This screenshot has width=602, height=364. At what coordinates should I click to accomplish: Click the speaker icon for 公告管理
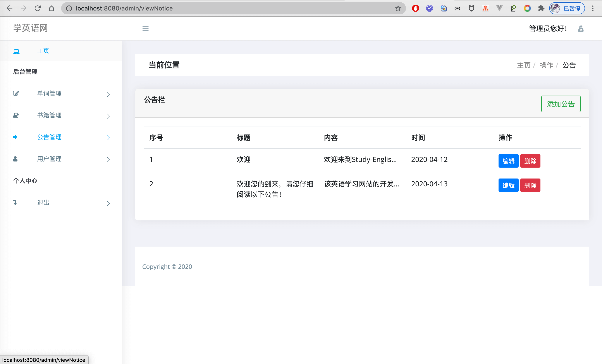(15, 137)
